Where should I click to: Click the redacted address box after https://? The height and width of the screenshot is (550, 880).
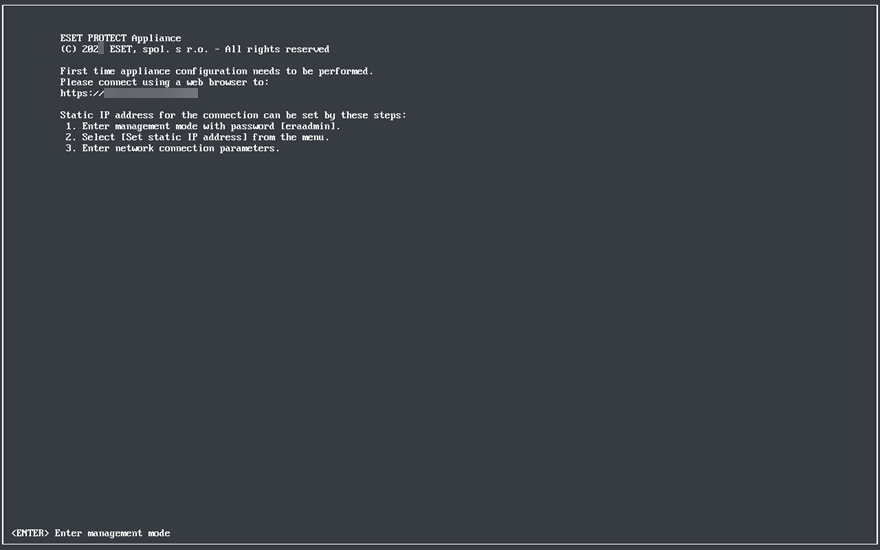point(151,93)
